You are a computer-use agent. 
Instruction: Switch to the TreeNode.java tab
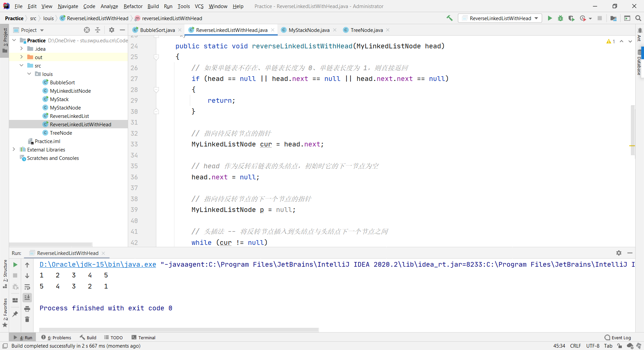[367, 30]
